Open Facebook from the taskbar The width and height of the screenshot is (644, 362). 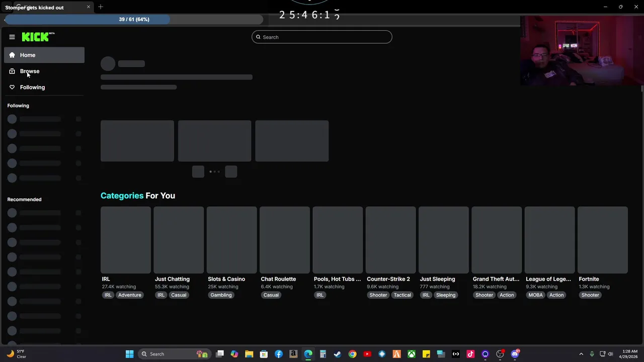tap(279, 354)
